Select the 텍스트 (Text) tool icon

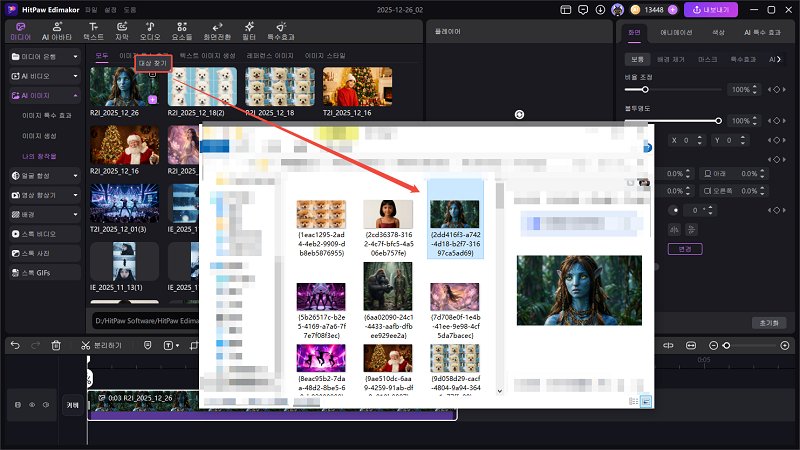click(x=92, y=30)
